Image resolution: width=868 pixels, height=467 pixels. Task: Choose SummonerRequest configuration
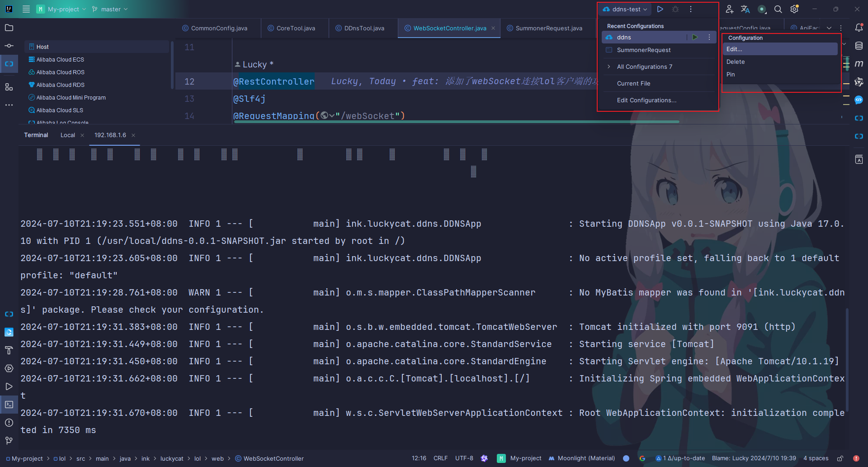[x=659, y=50]
